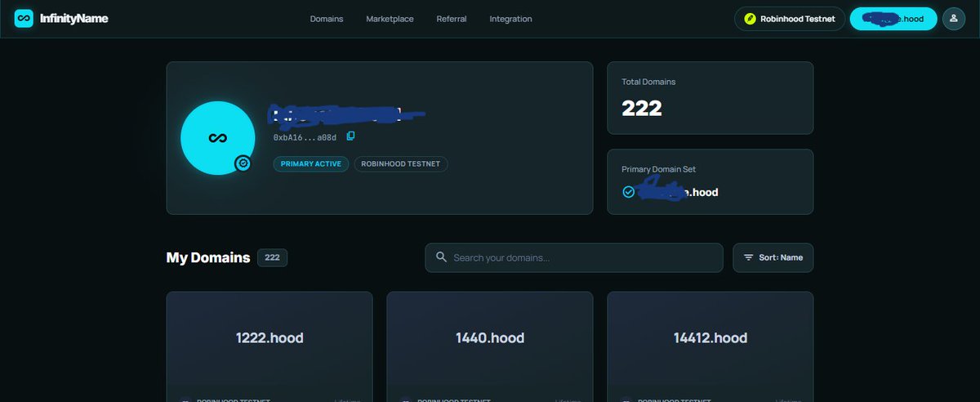Open the 1440.hood domain card
This screenshot has height=402, width=980.
coord(490,346)
